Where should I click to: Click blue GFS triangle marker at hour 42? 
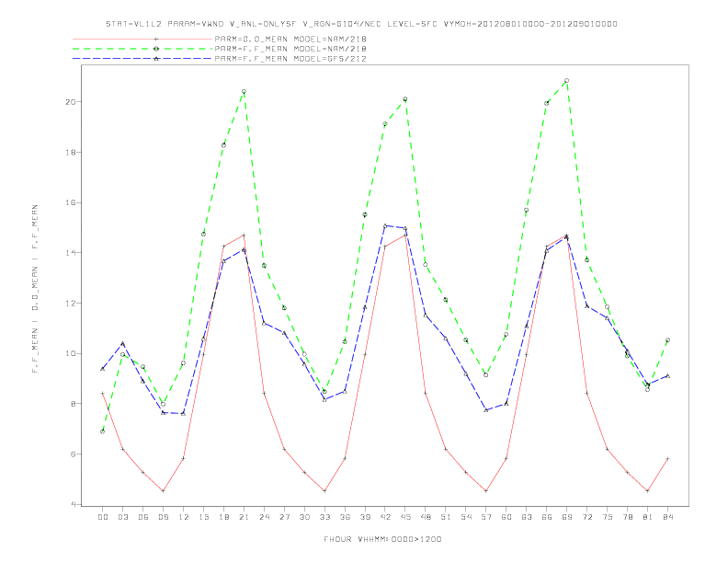[x=385, y=225]
